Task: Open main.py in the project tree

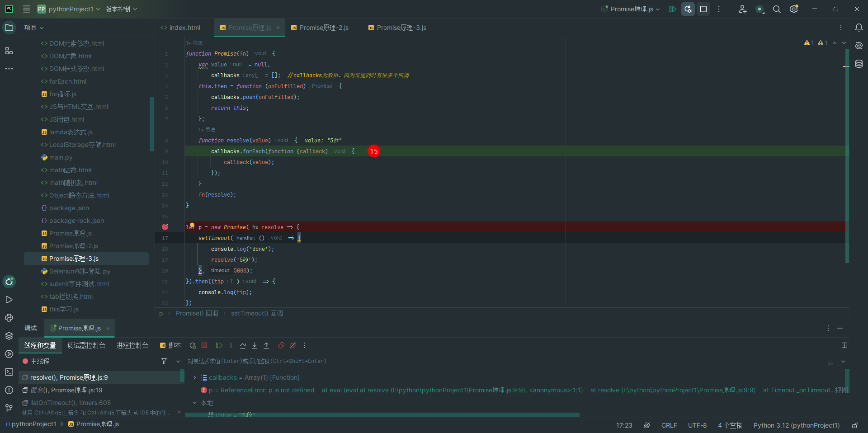Action: click(x=61, y=157)
